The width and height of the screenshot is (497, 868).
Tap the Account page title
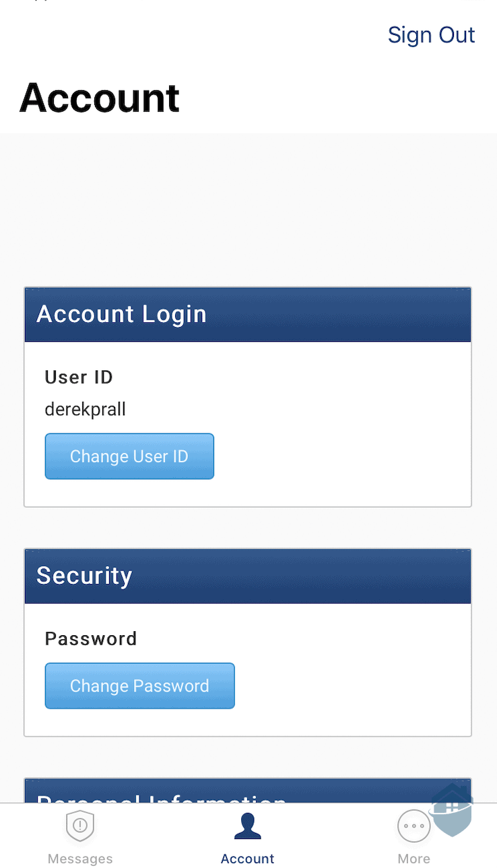pos(100,98)
